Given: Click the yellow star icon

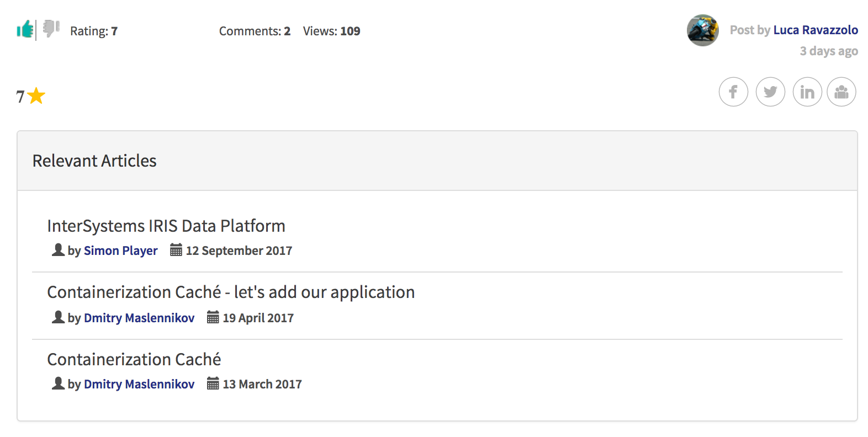Looking at the screenshot, I should coord(36,96).
